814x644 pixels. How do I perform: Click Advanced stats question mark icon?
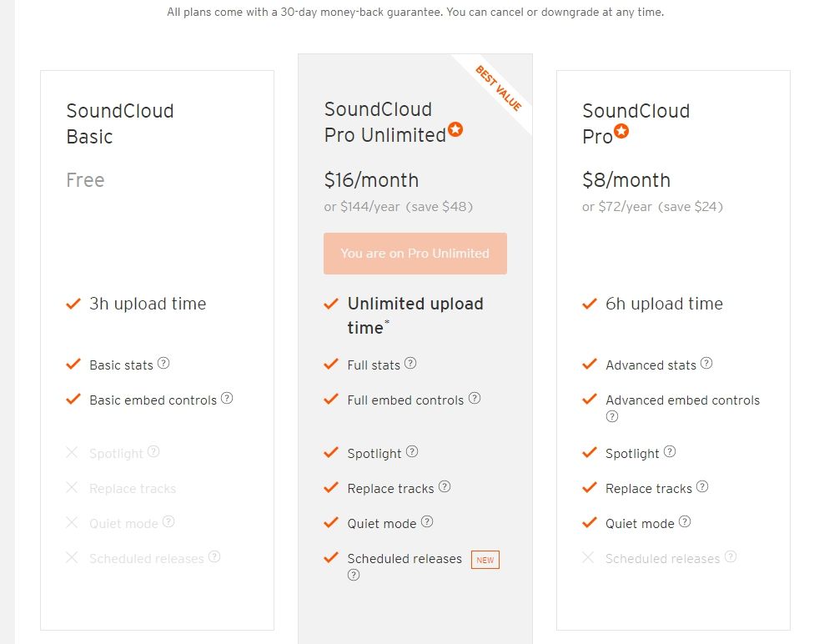706,363
